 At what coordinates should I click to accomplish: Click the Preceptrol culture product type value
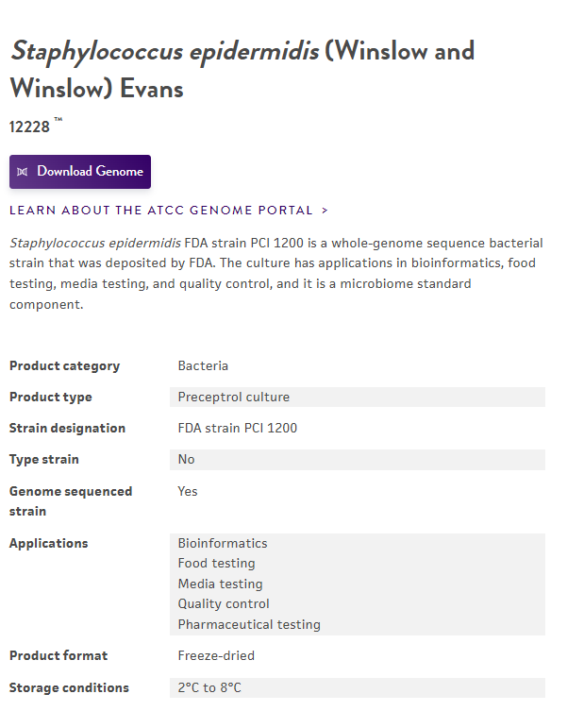tap(234, 397)
